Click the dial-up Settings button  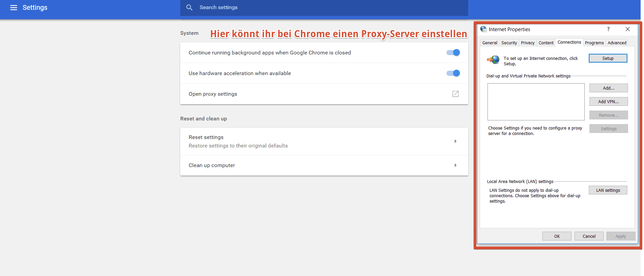[608, 129]
